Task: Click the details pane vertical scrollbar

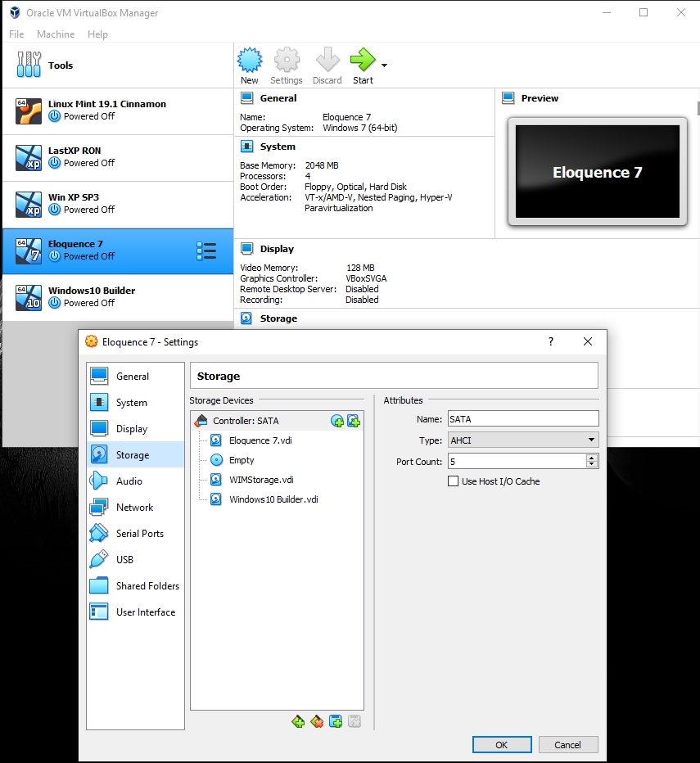Action: (698, 108)
